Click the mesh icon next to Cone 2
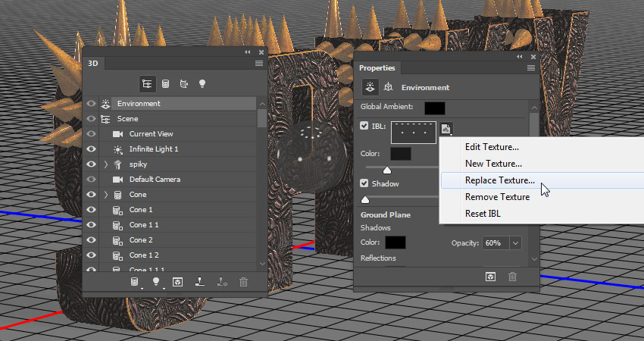Screen dimensions: 644x341 coord(117,240)
